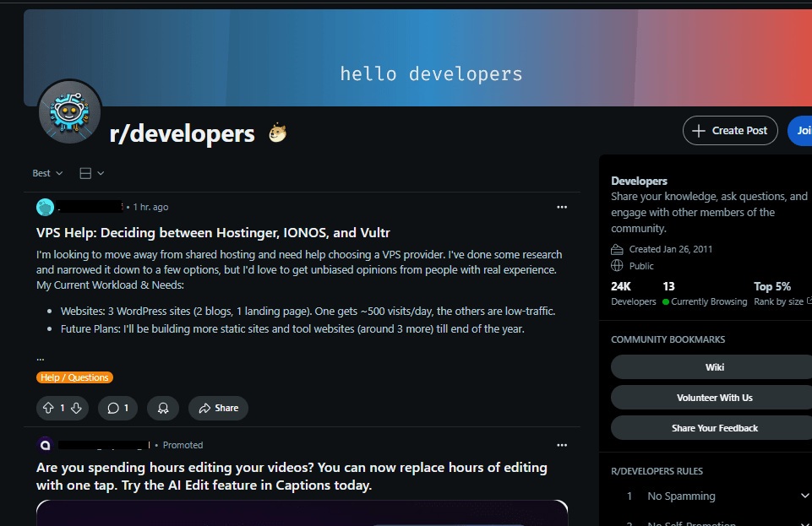Click the Public globe icon

coord(617,266)
